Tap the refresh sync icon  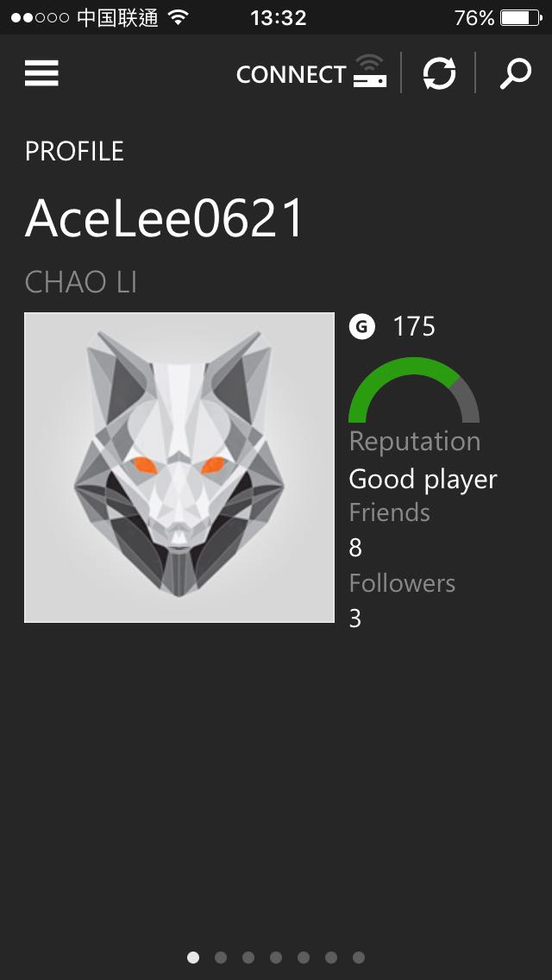click(439, 73)
